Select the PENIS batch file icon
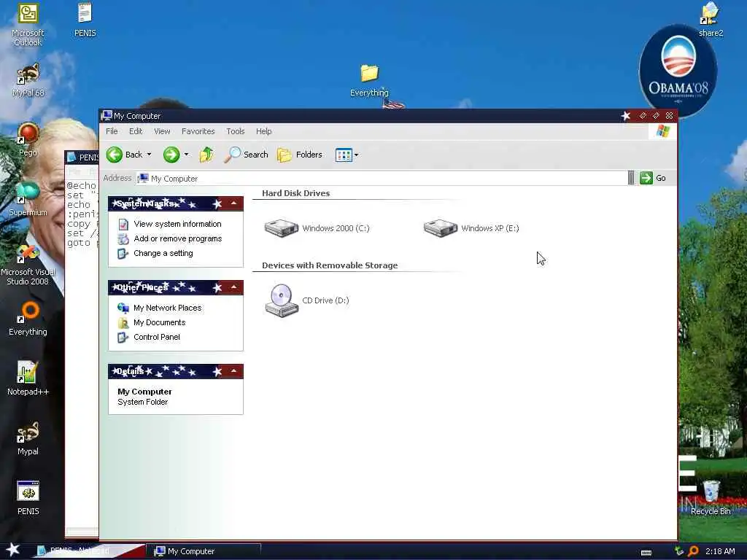 click(28, 497)
